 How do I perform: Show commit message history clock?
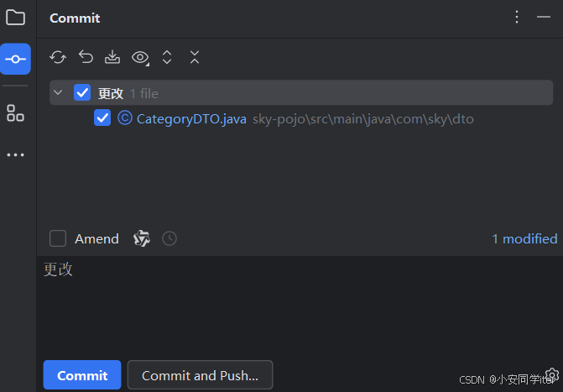point(169,238)
